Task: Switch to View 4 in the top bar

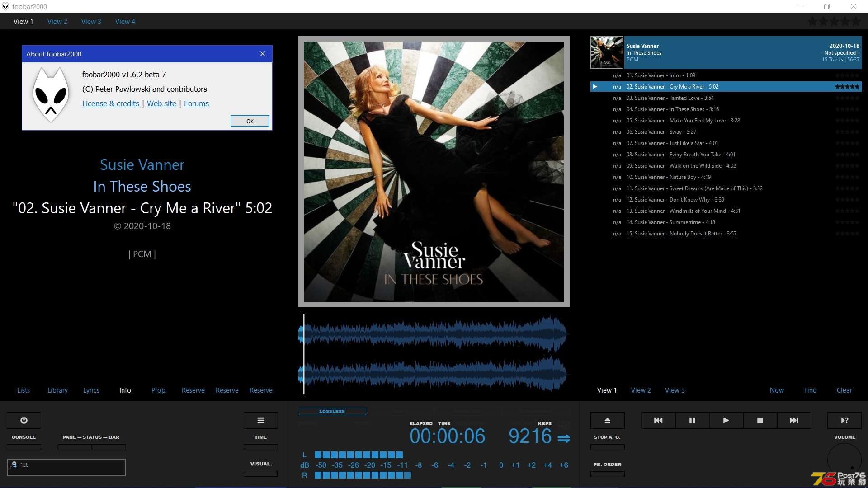Action: click(x=125, y=22)
